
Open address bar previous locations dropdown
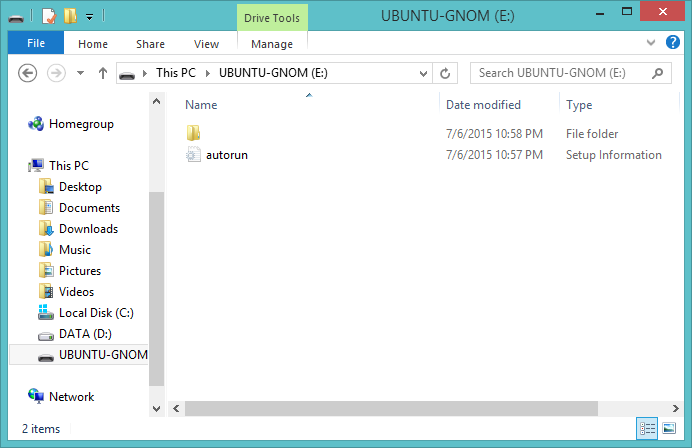(x=423, y=74)
